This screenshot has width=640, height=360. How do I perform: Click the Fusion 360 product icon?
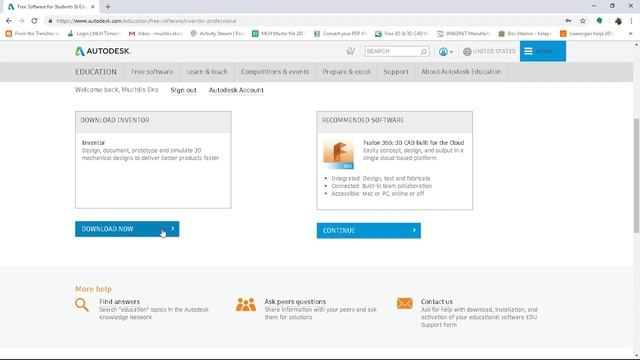point(338,154)
